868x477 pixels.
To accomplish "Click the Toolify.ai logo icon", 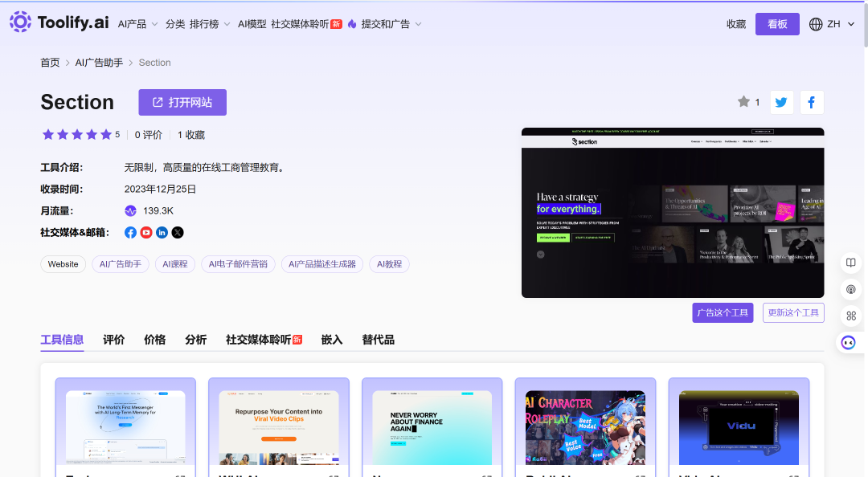I will click(x=20, y=22).
